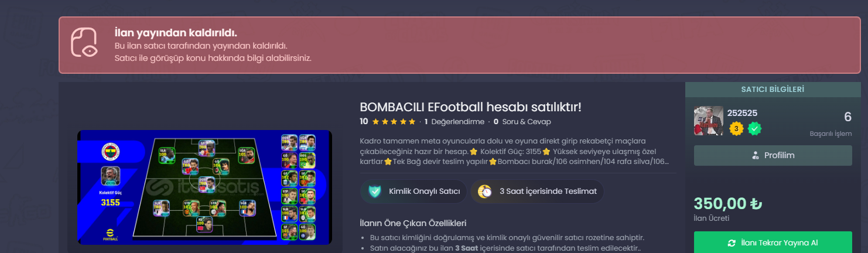This screenshot has height=253, width=868.
Task: Click the refresh icon on İlanı Tekrar Yayına Al
Action: point(731,243)
